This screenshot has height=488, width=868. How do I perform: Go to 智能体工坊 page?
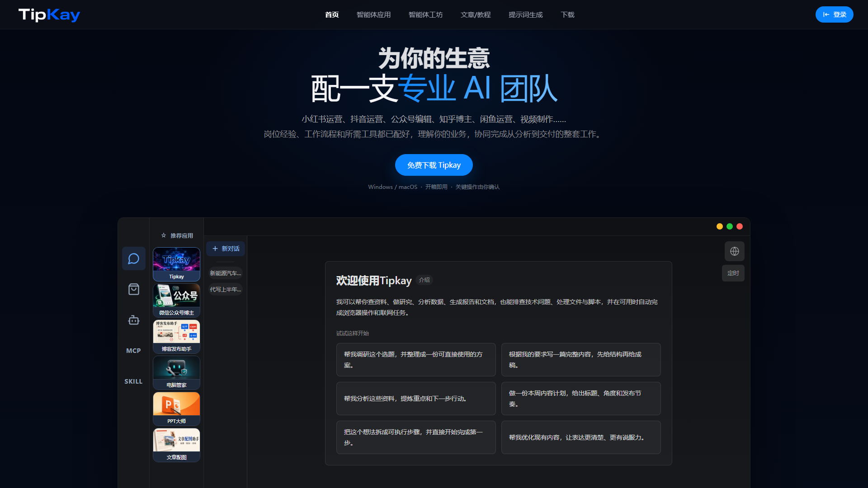click(425, 15)
